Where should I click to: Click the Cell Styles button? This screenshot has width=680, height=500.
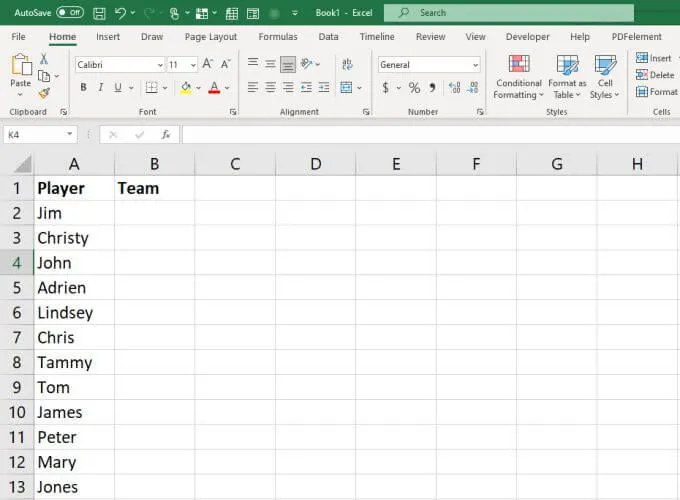(x=605, y=76)
